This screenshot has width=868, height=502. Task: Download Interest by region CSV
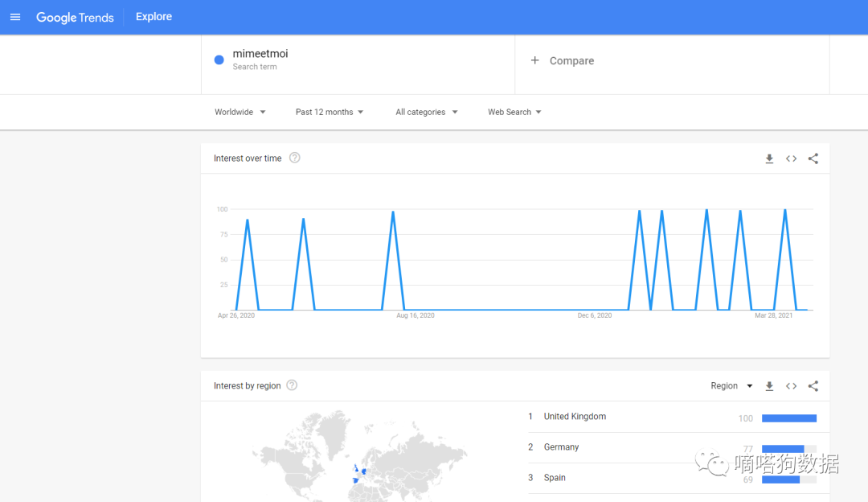(769, 386)
